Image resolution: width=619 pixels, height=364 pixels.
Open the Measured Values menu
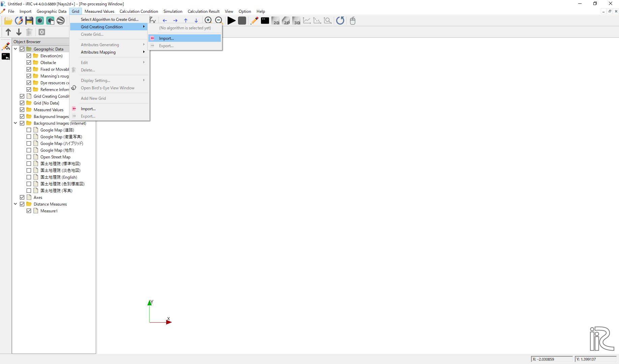99,11
